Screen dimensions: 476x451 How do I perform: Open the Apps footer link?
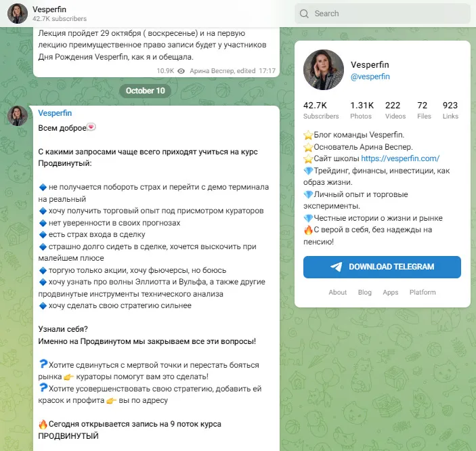coord(391,292)
